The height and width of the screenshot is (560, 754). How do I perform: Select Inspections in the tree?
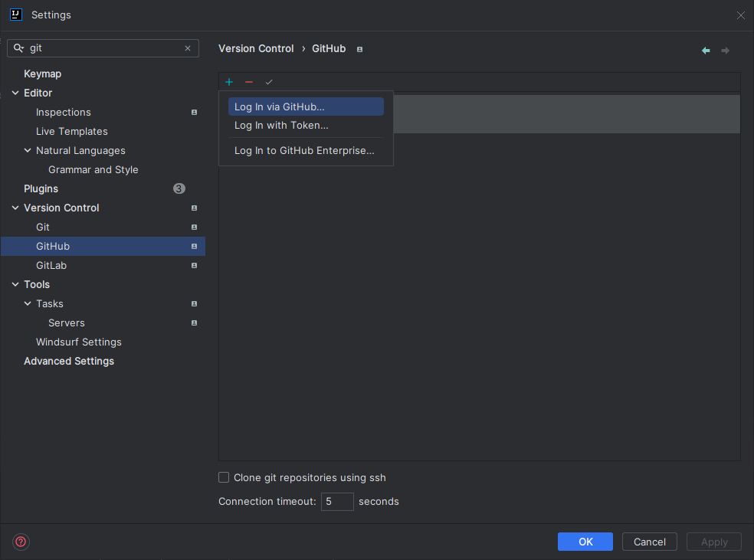click(x=64, y=112)
